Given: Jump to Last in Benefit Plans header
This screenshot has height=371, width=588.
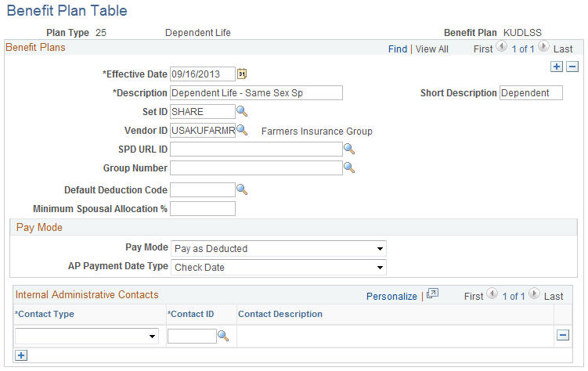Looking at the screenshot, I should pos(563,49).
